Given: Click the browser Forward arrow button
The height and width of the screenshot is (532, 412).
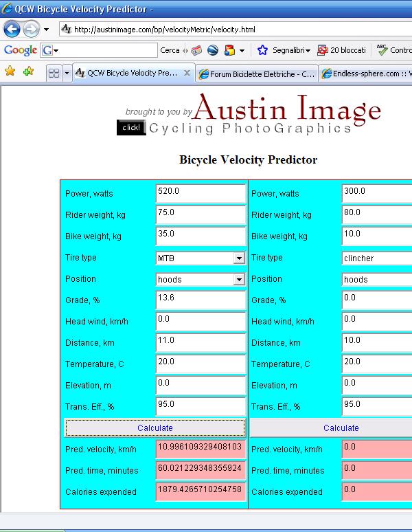Looking at the screenshot, I should click(31, 30).
